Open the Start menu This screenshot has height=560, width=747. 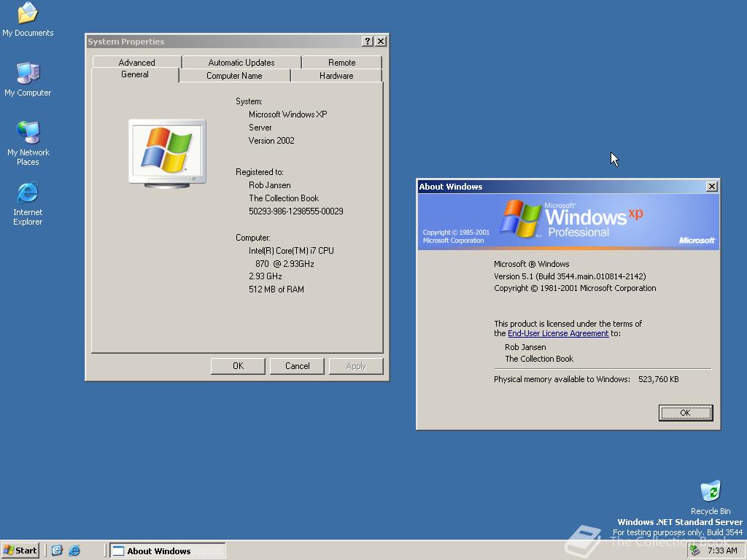tap(20, 551)
